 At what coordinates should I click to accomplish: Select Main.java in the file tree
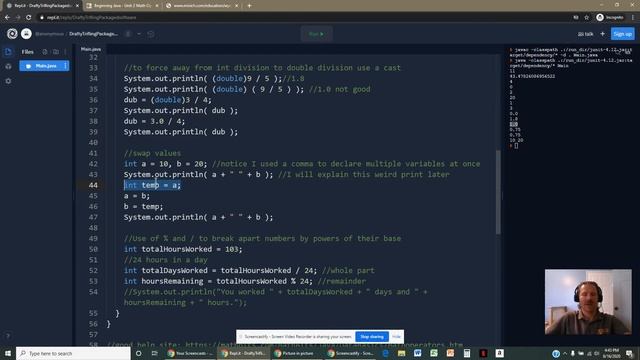[44, 66]
